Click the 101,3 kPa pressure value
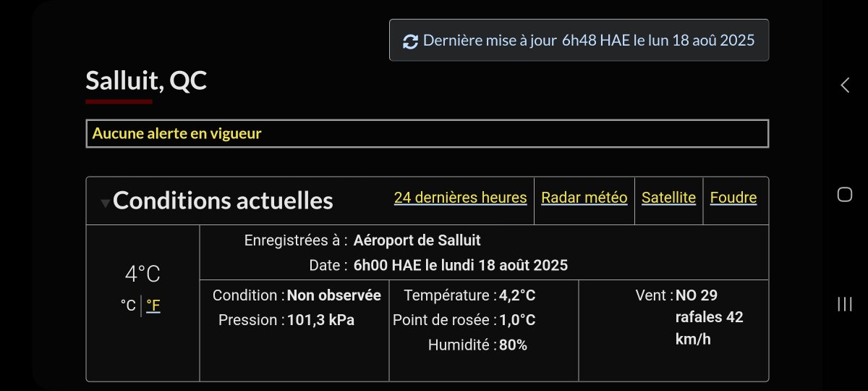The height and width of the screenshot is (391, 868). (320, 320)
